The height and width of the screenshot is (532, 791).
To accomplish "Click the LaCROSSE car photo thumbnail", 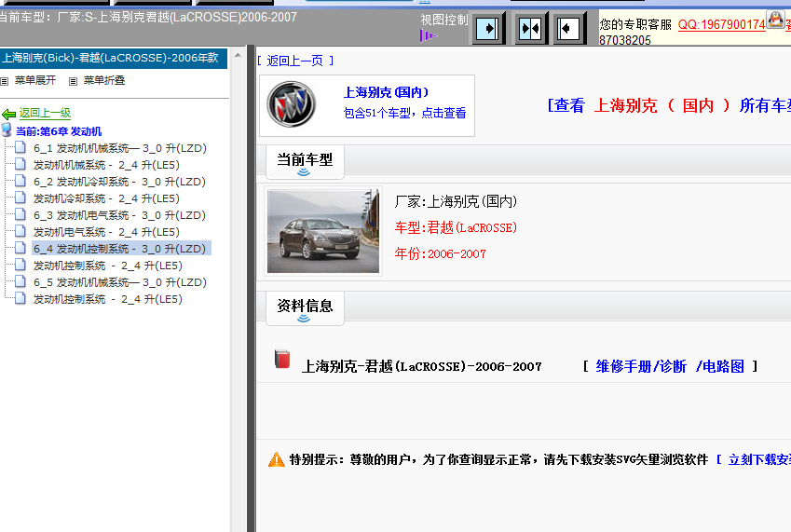I will pyautogui.click(x=323, y=231).
